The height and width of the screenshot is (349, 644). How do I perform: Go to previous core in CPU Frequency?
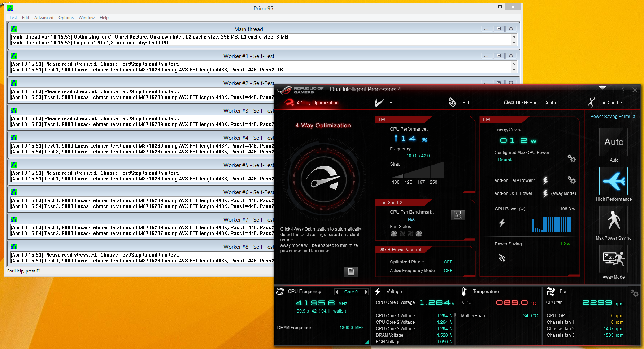pyautogui.click(x=337, y=292)
